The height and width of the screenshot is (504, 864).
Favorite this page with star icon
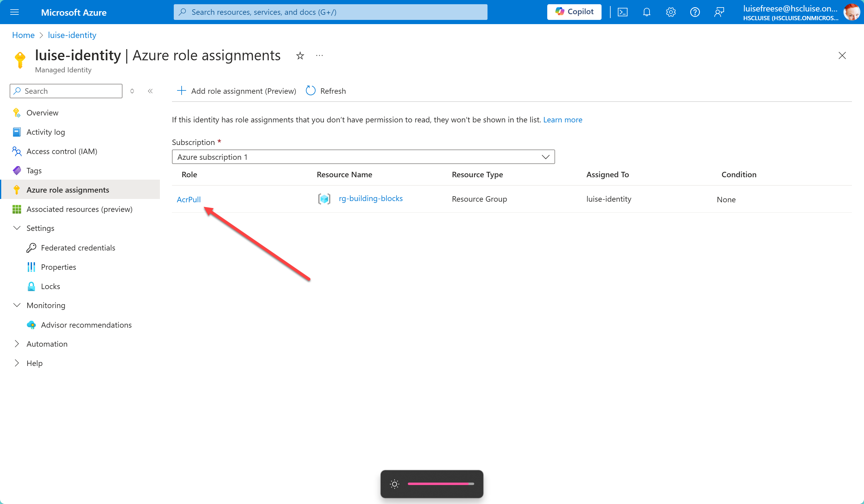click(x=300, y=55)
